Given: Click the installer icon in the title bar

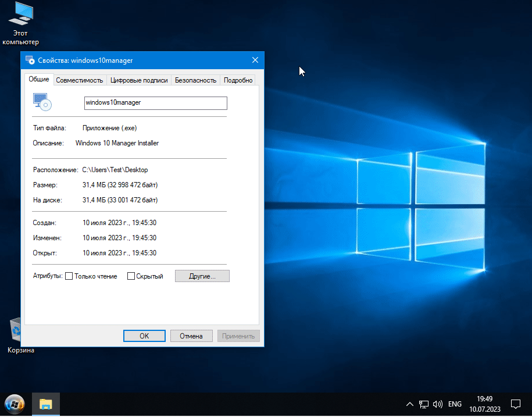Looking at the screenshot, I should point(30,60).
